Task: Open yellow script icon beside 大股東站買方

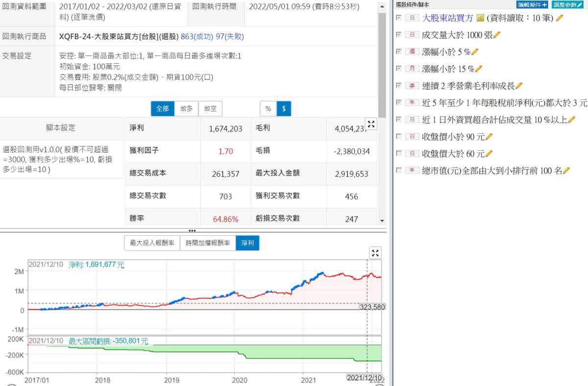Action: [480, 18]
